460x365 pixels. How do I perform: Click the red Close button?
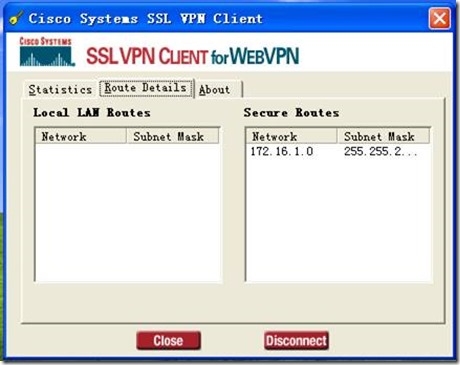(x=168, y=341)
